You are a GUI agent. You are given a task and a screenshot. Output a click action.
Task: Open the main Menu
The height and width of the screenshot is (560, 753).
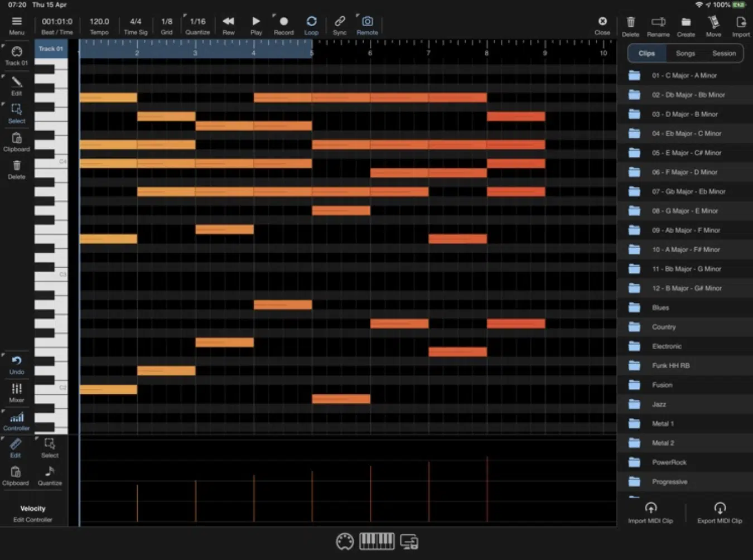point(17,26)
